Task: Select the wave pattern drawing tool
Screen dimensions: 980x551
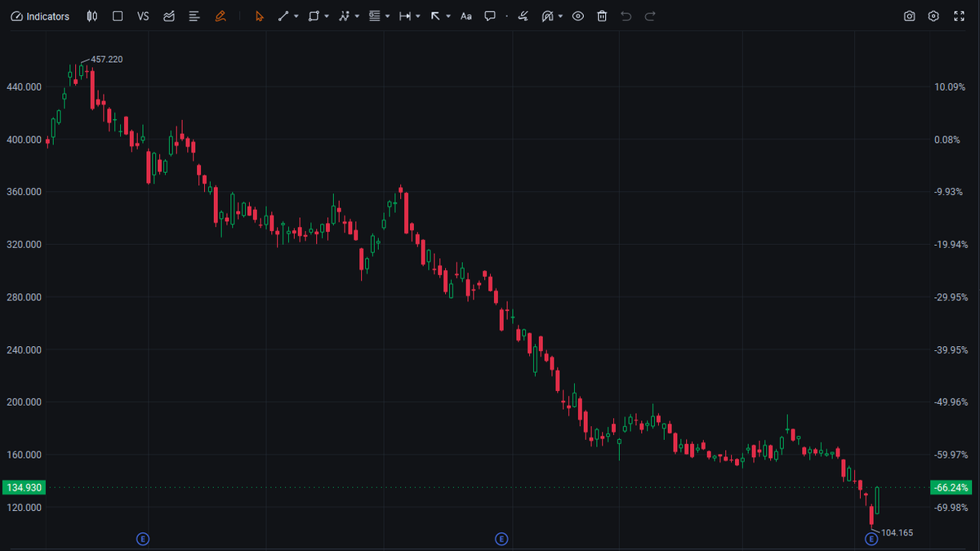Action: [344, 16]
